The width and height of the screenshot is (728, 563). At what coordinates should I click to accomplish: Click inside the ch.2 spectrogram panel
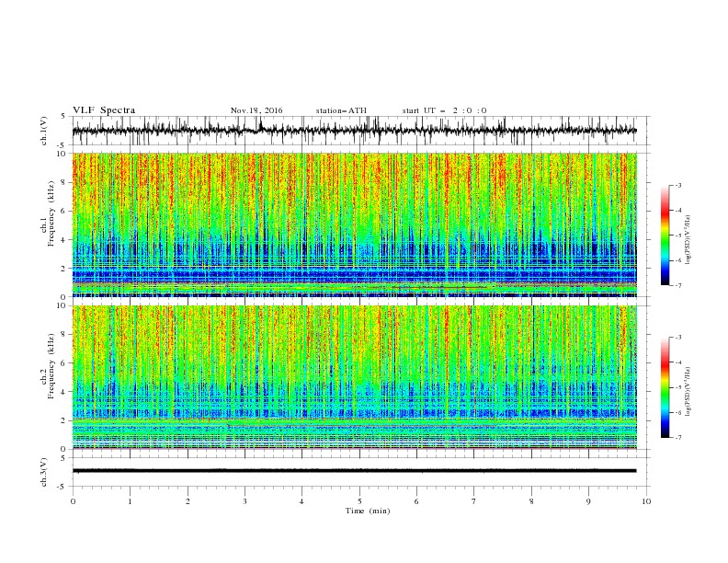coord(355,377)
